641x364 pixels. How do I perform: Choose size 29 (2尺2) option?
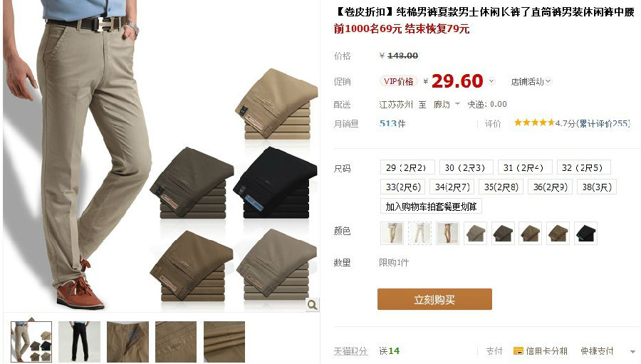click(x=407, y=167)
